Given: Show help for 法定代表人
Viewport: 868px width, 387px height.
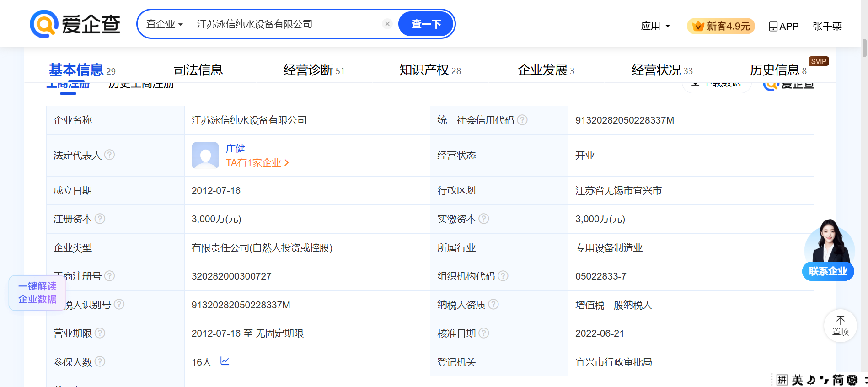Looking at the screenshot, I should [110, 155].
